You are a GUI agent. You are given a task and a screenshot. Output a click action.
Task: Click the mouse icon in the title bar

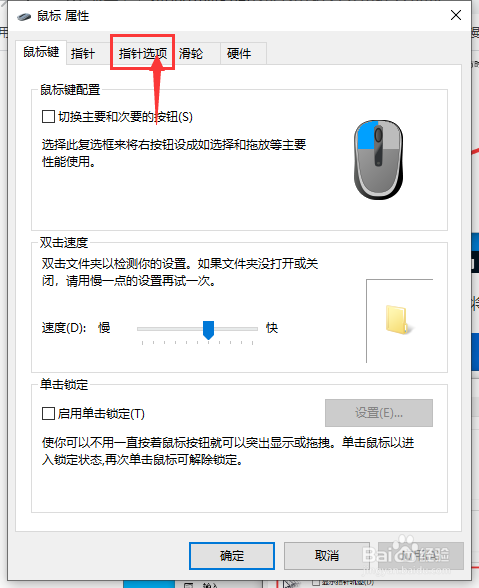(24, 16)
